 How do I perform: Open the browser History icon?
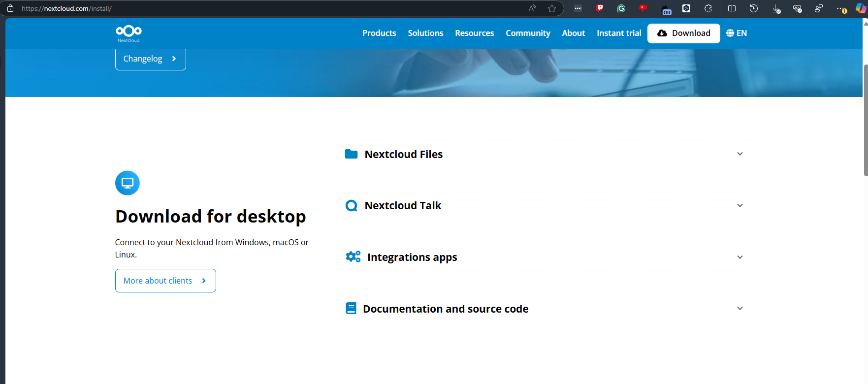click(754, 8)
